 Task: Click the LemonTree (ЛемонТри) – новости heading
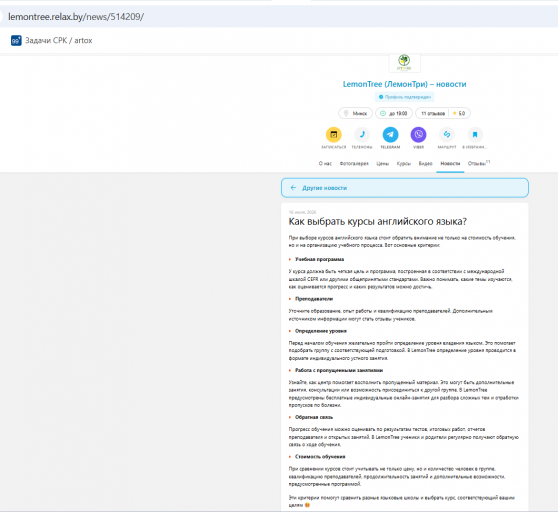404,84
